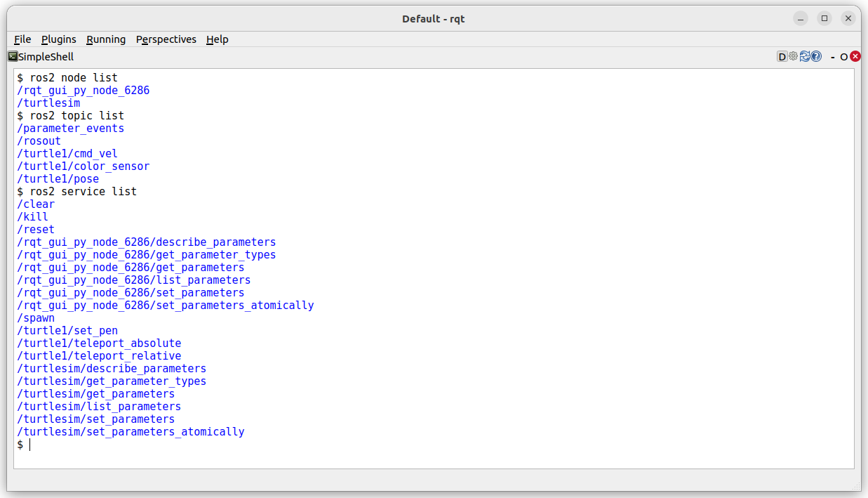Open the File menu
Screen dimensions: 868x498
point(22,39)
